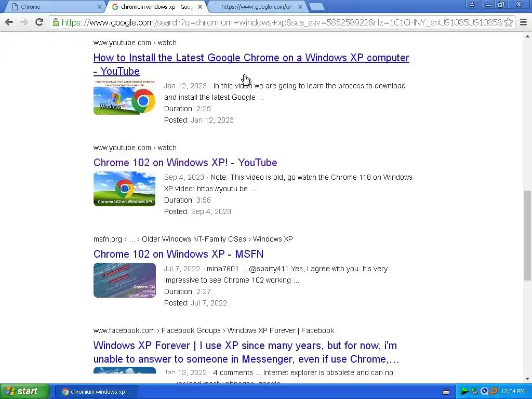Click the 12:34 PM system clock
Screen dimensions: 532x399
point(513,392)
